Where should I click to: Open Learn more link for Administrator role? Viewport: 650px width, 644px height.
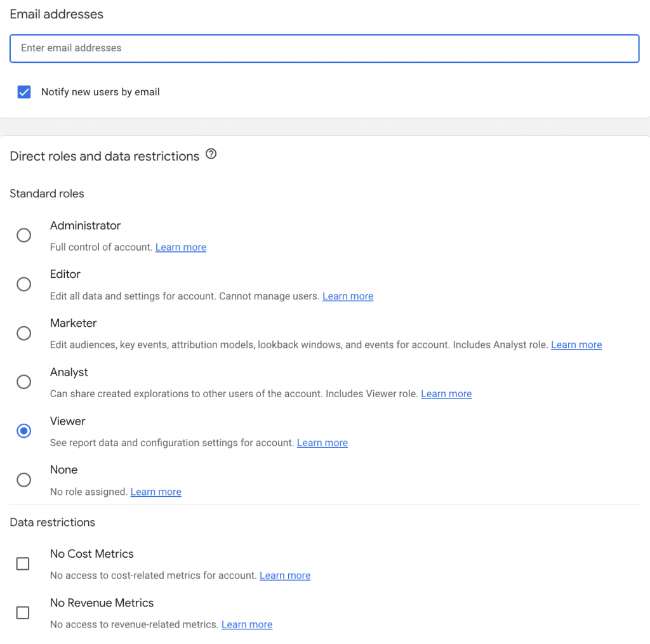pyautogui.click(x=181, y=247)
